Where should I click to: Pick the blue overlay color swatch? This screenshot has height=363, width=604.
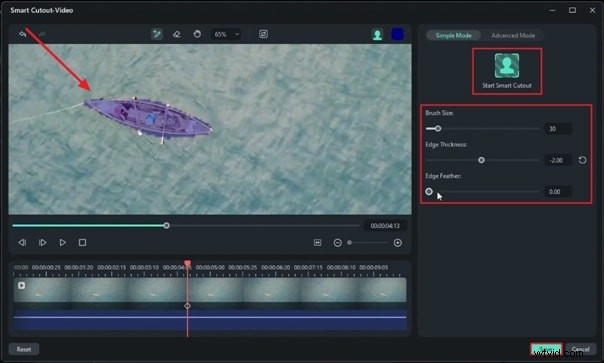click(398, 34)
